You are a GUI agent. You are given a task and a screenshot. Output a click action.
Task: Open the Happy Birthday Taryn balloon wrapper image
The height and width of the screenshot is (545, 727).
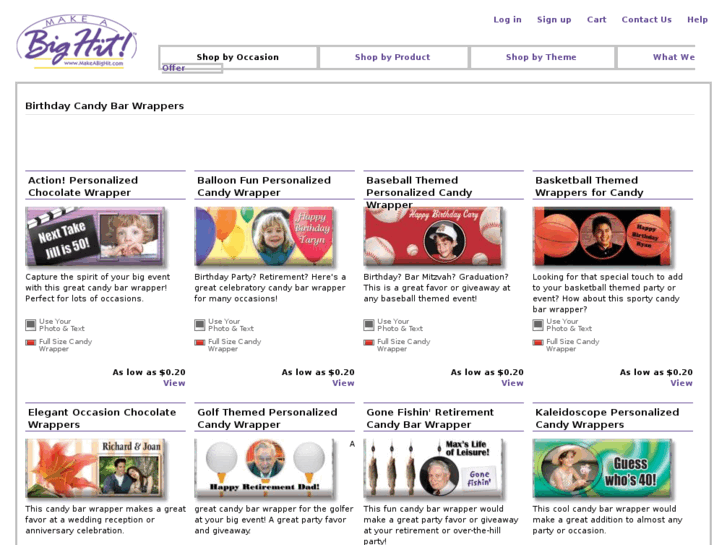click(x=265, y=237)
